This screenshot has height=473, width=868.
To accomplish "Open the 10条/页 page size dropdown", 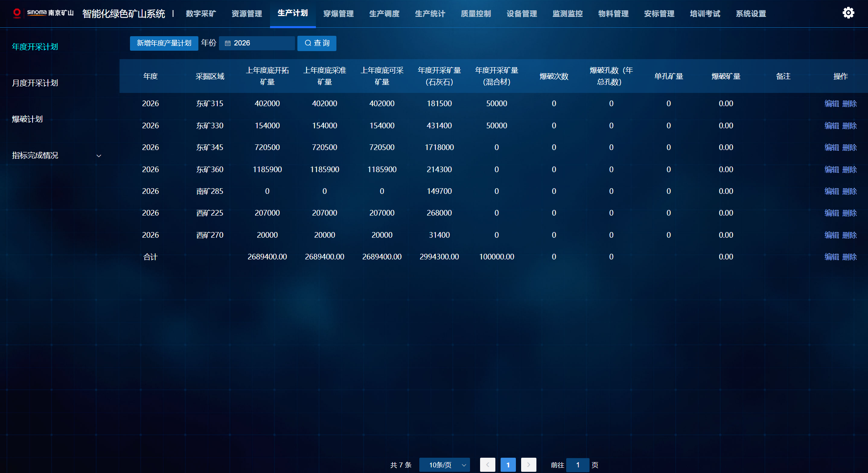I will (x=445, y=465).
